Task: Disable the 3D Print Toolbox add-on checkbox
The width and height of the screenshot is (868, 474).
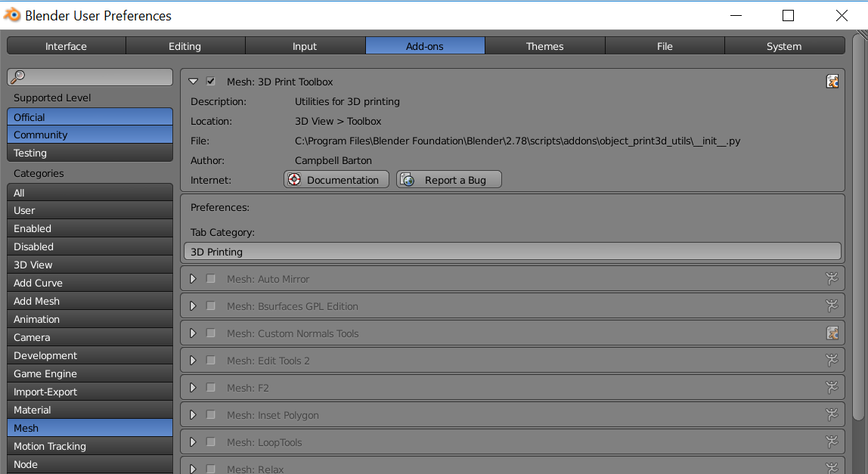Action: pos(210,81)
